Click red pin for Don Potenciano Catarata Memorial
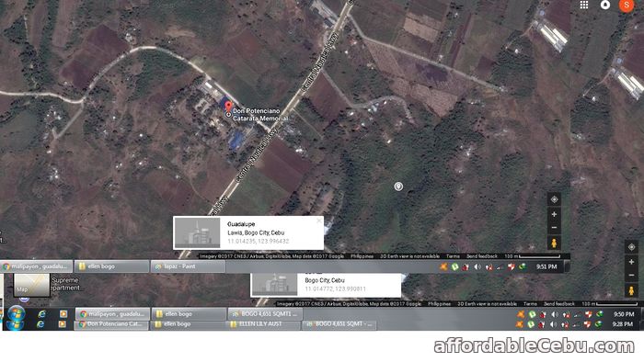This screenshot has height=362, width=644. [228, 107]
